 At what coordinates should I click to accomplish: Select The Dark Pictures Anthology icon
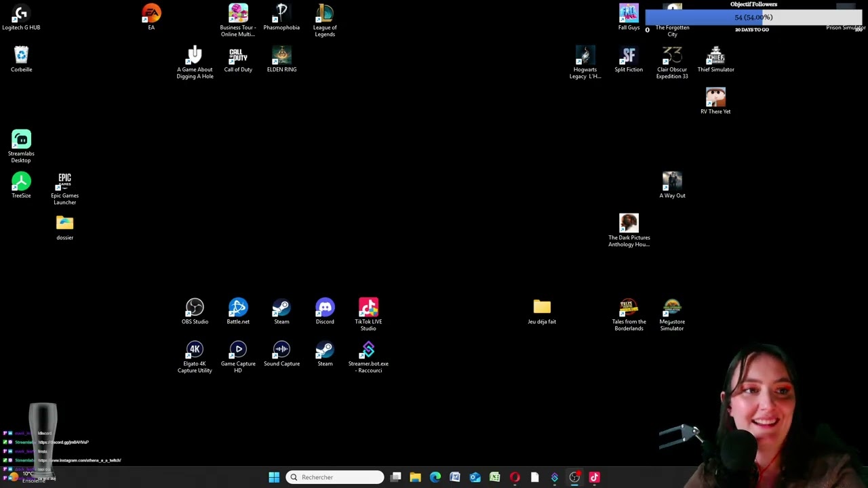tap(629, 230)
